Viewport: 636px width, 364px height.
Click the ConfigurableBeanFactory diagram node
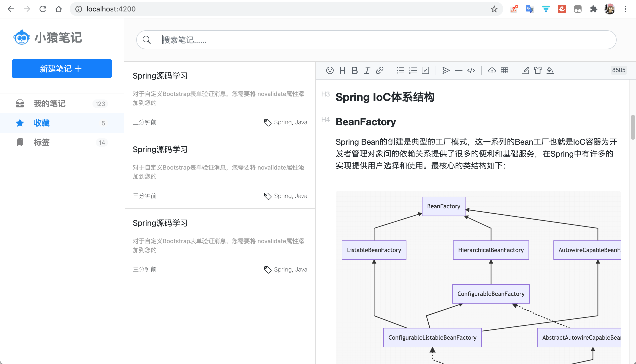[491, 294]
